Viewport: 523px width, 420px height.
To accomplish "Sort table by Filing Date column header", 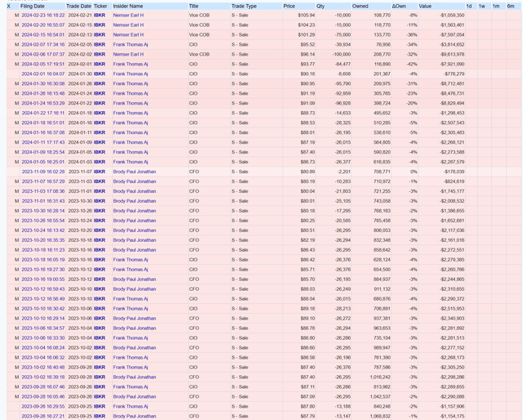I will [x=33, y=6].
